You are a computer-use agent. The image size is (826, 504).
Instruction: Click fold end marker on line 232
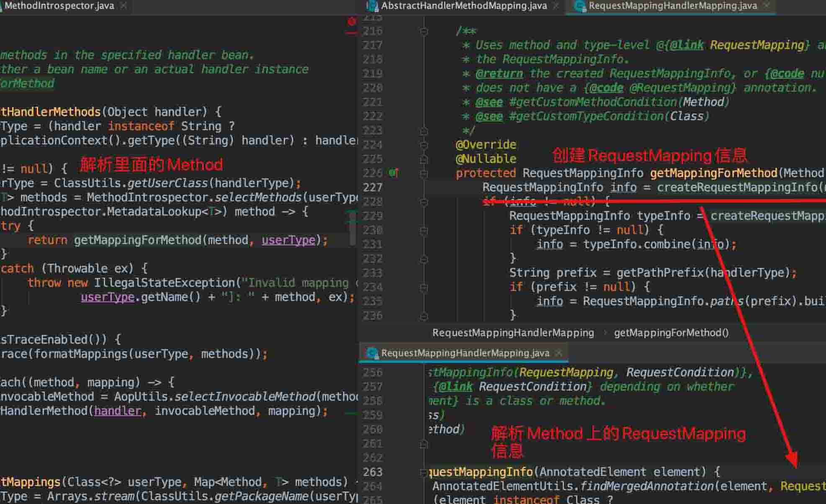click(424, 259)
